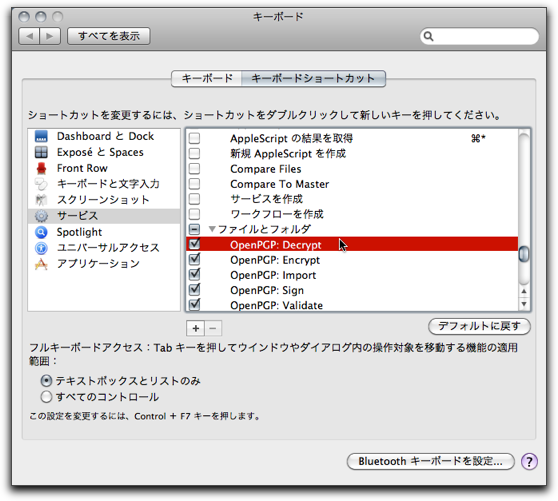This screenshot has height=501, width=558.
Task: Click the ファイルとフォルダ group header text
Action: pos(264,229)
